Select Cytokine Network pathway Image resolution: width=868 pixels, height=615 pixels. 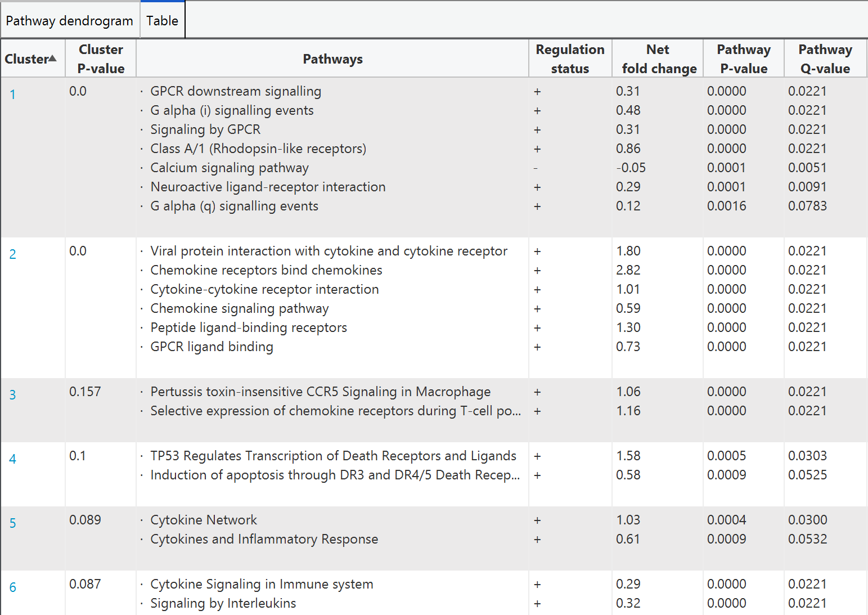tap(204, 520)
